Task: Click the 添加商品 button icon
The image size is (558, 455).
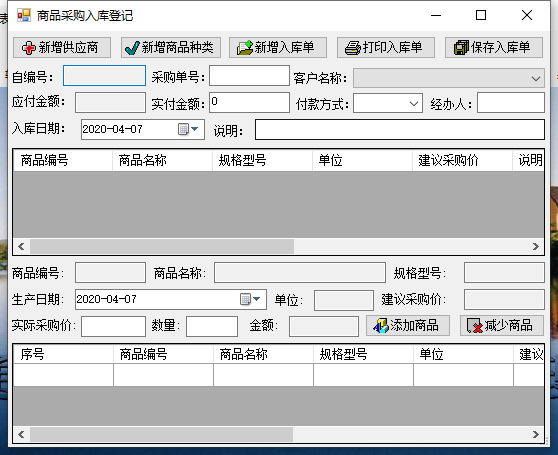Action: [x=381, y=326]
